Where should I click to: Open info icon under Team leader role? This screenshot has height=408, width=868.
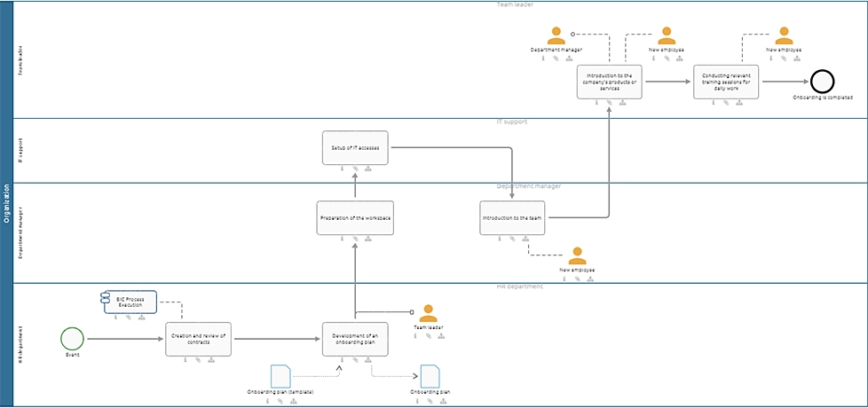click(414, 335)
